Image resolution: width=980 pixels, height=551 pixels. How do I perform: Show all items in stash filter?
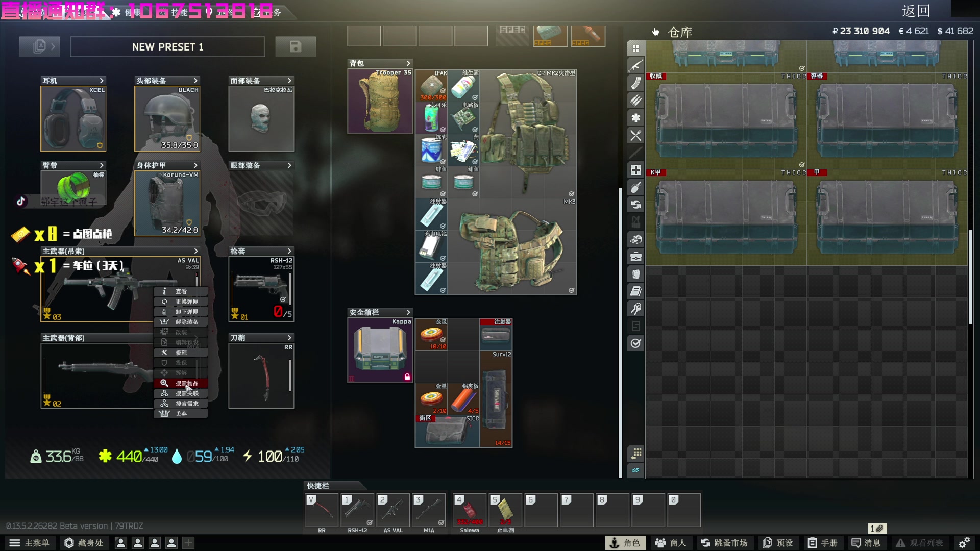tap(635, 48)
